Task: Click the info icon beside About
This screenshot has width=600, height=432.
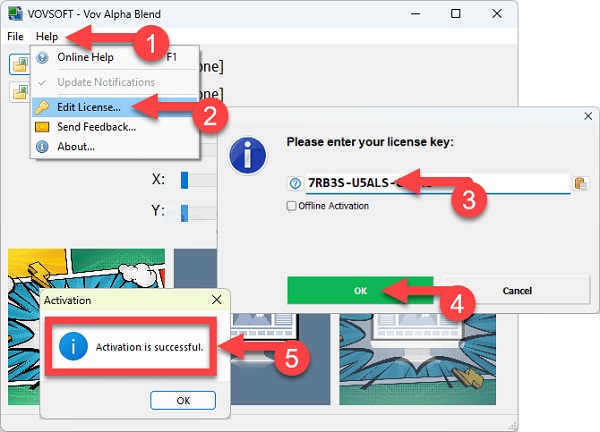Action: point(42,147)
